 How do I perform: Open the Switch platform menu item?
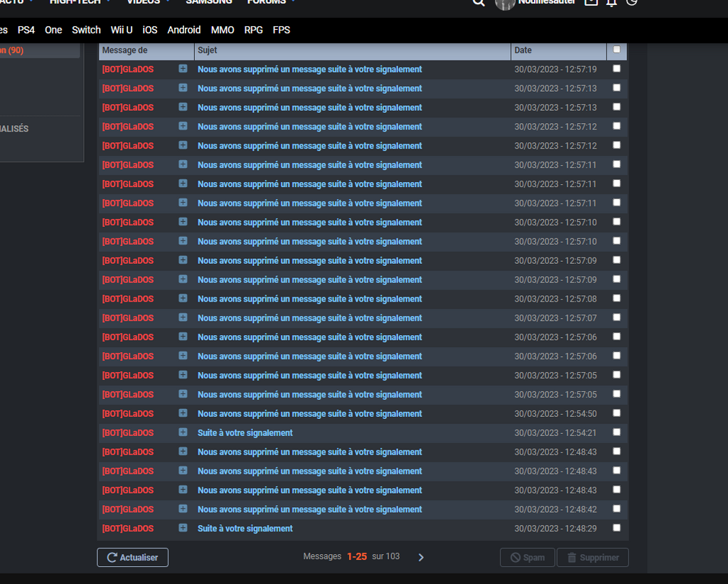click(86, 30)
